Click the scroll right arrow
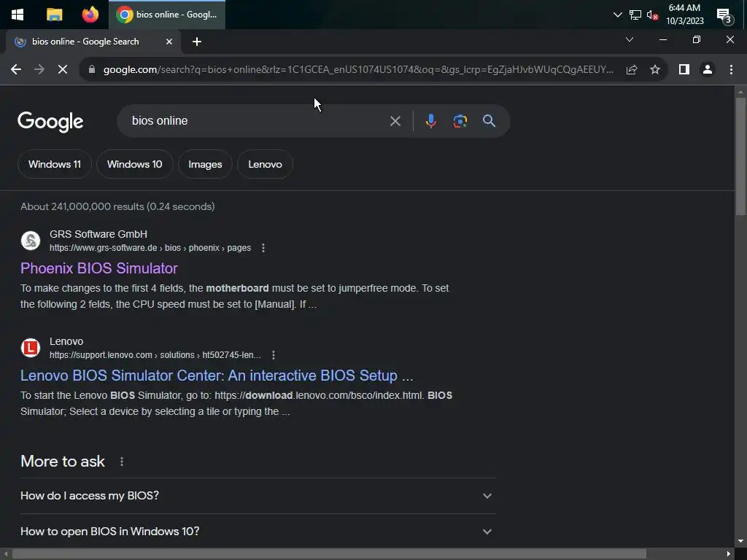Screen dimensions: 747x560 click(729, 554)
